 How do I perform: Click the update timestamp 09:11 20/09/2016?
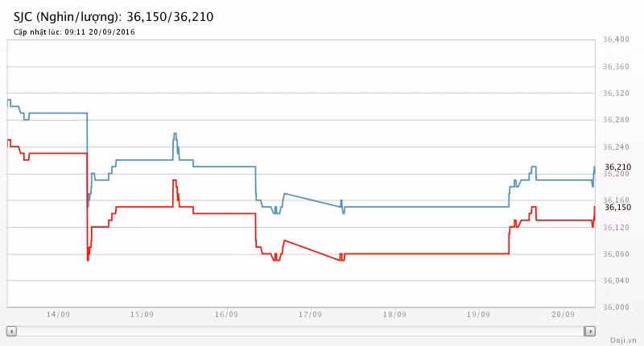coord(75,32)
